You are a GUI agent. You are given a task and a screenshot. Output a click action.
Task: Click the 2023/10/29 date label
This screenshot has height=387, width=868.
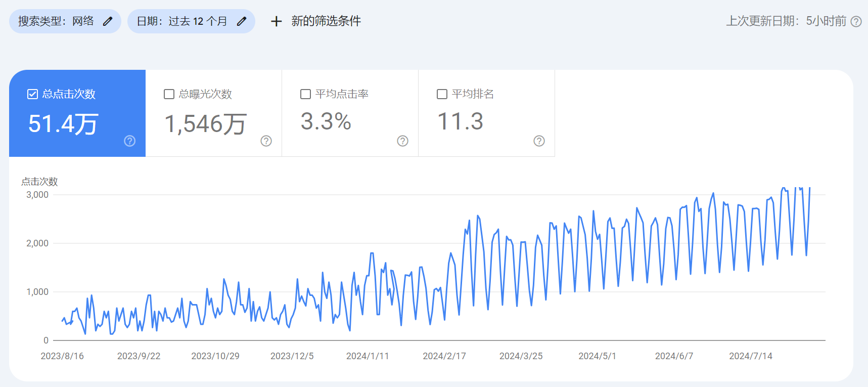point(215,356)
